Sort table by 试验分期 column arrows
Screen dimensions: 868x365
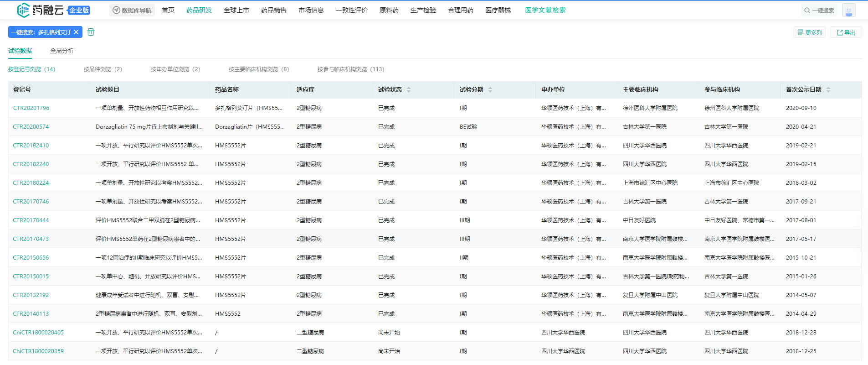(x=490, y=90)
